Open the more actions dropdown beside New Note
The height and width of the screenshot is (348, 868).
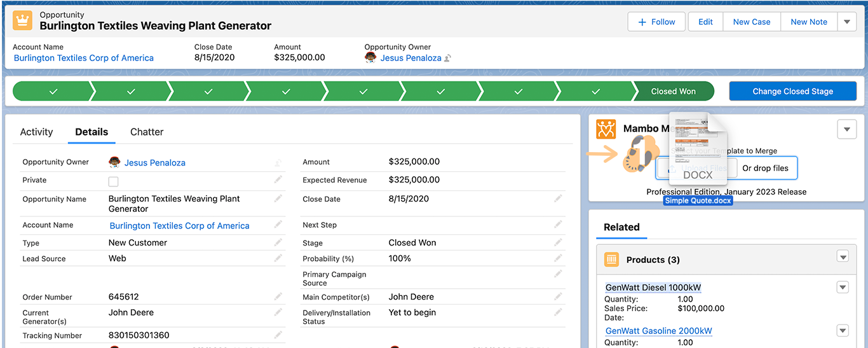846,22
